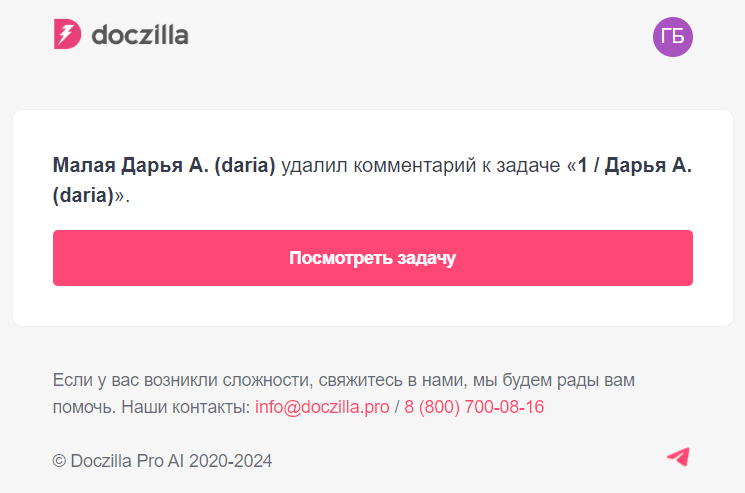Click (daria)». ending the task title
Screen dimensions: 745x493
pos(91,195)
